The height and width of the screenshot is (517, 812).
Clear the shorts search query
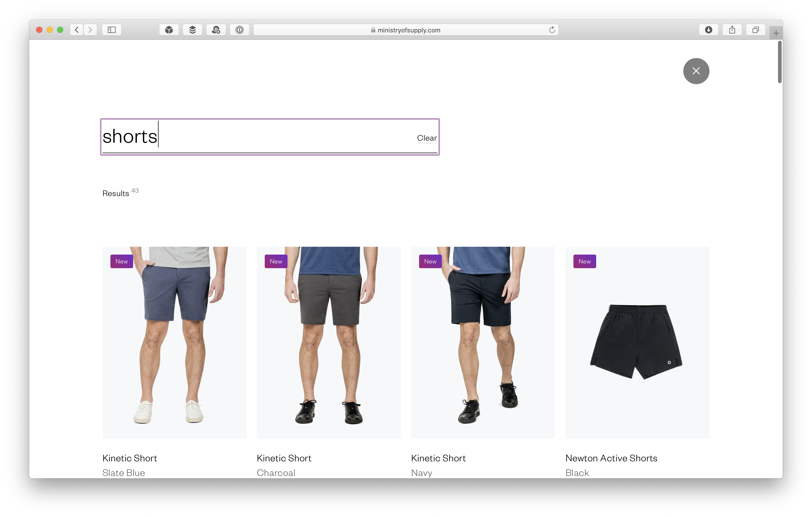[427, 138]
